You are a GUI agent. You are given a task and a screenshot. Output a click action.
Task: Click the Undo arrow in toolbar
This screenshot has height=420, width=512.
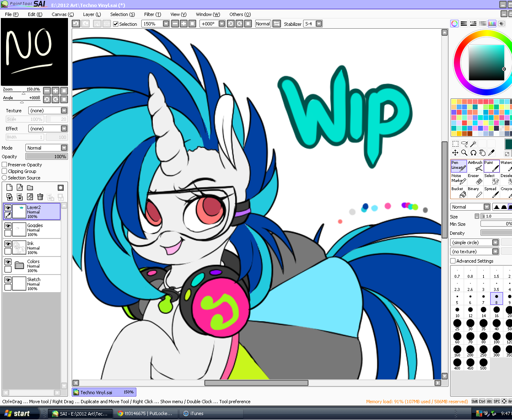76,24
